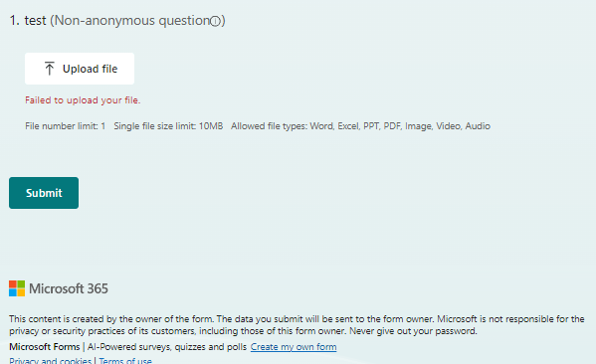Click the 'Allowed file types' text
The width and height of the screenshot is (596, 364).
pos(360,126)
